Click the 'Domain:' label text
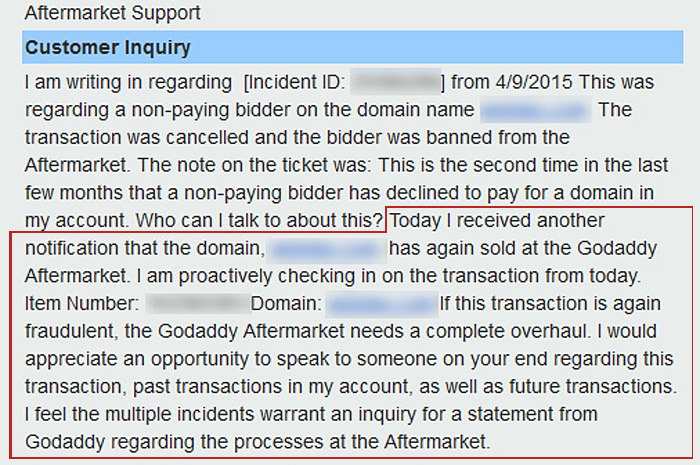This screenshot has width=700, height=465. [x=286, y=304]
